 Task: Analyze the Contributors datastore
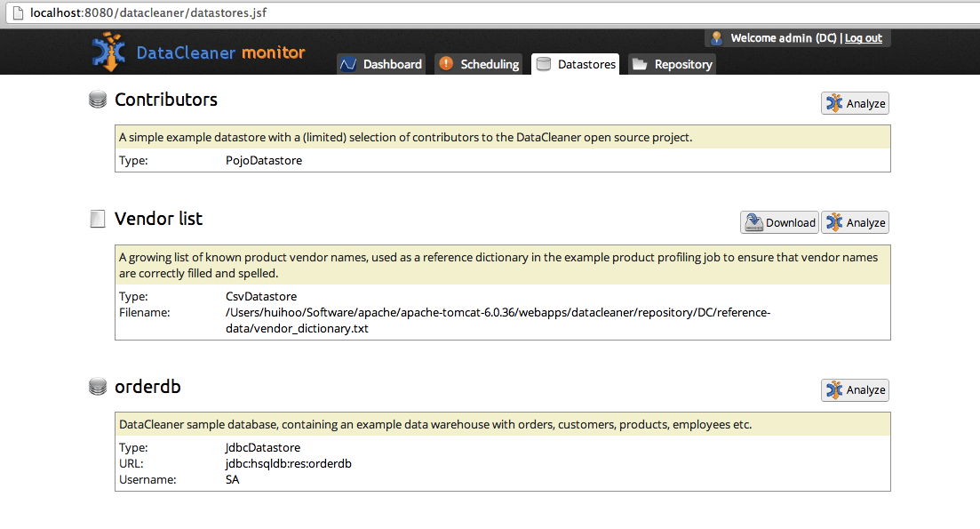click(x=855, y=103)
